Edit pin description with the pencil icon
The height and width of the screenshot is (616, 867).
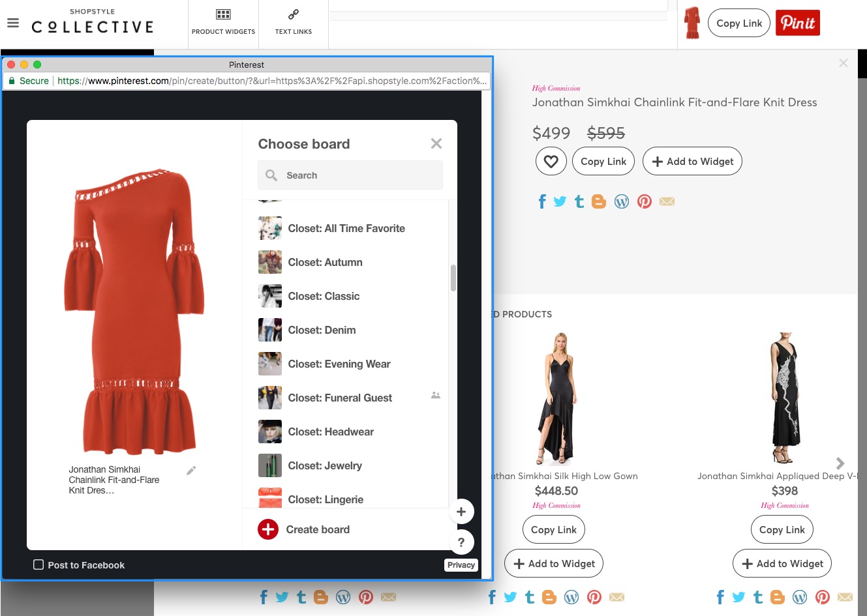coord(191,471)
